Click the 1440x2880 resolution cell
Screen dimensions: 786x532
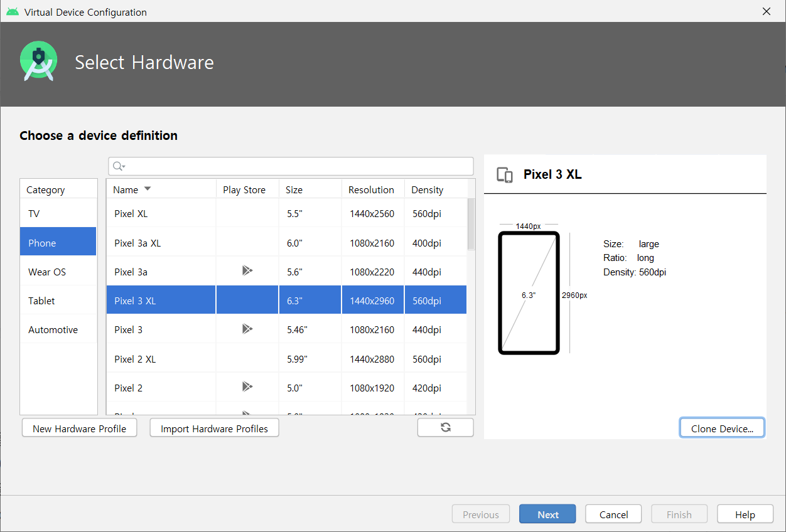(372, 359)
